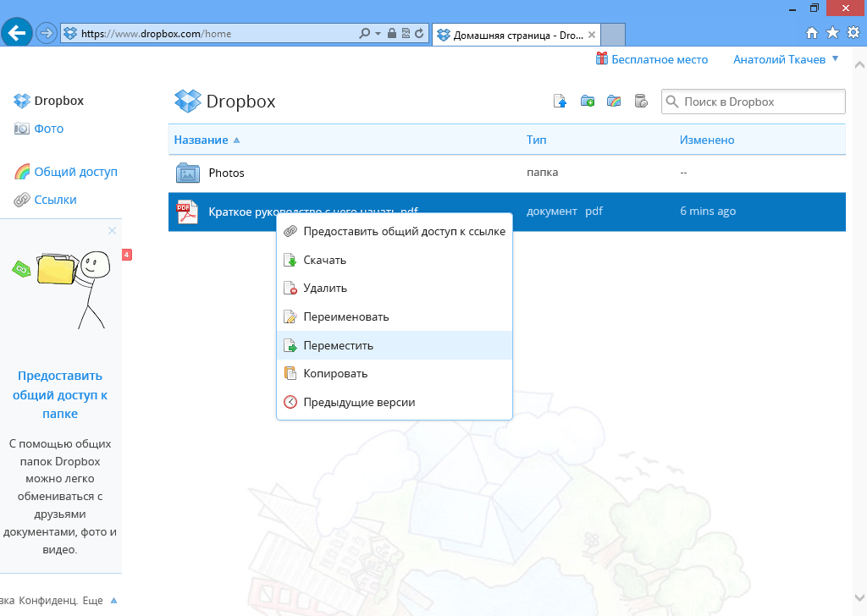Viewport: 867px width, 616px height.
Task: Dismiss the shared folder promo with X
Action: coord(111,230)
